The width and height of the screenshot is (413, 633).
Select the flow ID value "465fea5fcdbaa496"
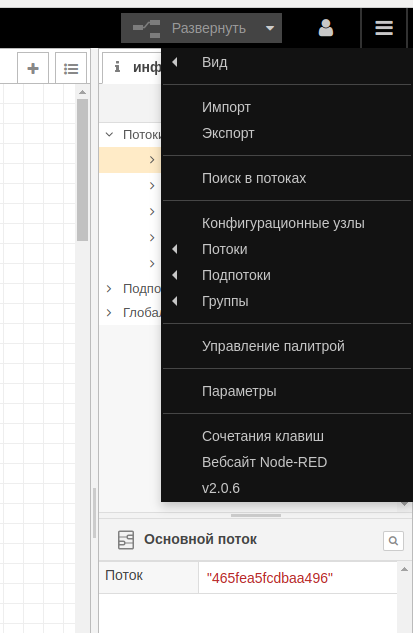pos(270,578)
